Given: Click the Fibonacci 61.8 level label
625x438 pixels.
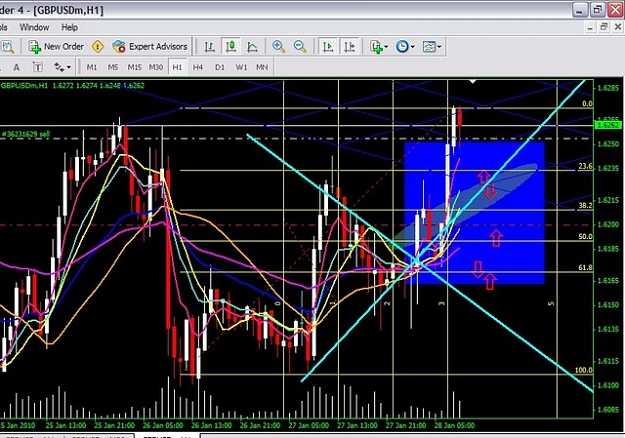Looking at the screenshot, I should [585, 267].
